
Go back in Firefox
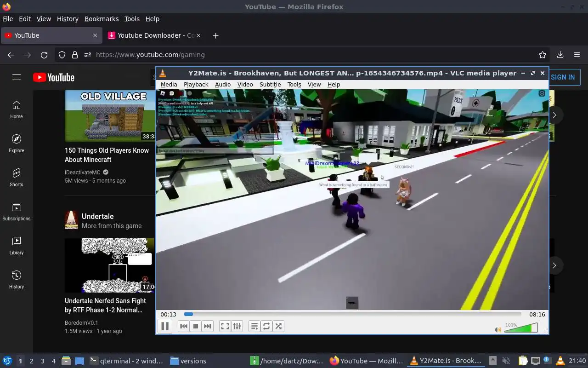[x=11, y=55]
